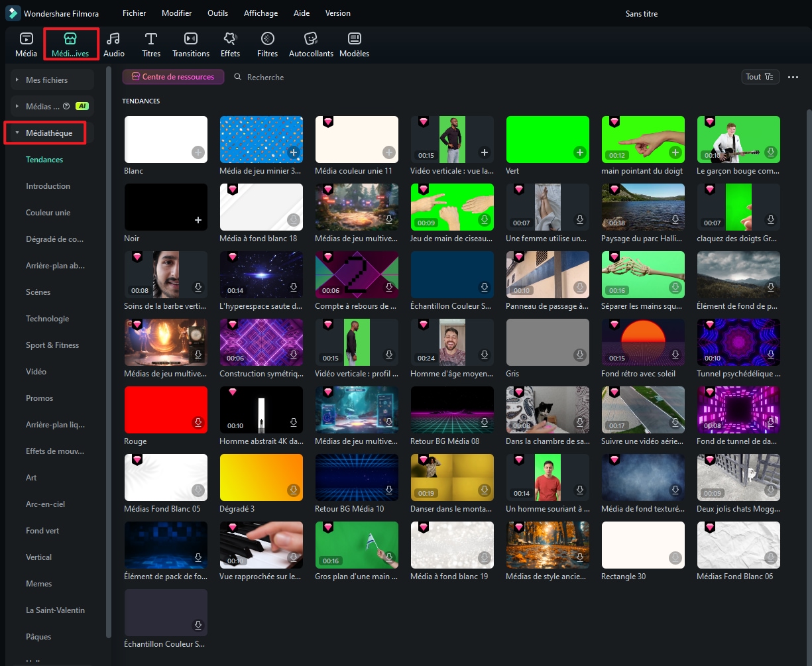Download Fond rétro avec soleil
This screenshot has height=666, width=812.
675,355
